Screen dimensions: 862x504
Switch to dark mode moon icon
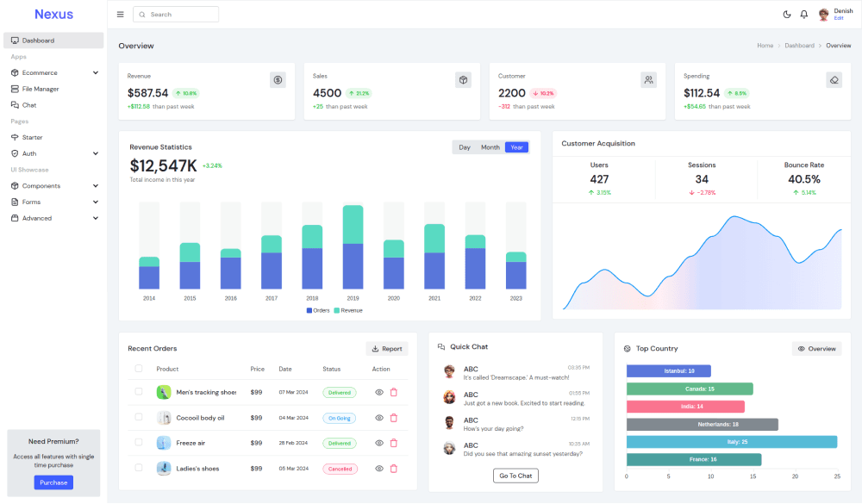tap(786, 15)
